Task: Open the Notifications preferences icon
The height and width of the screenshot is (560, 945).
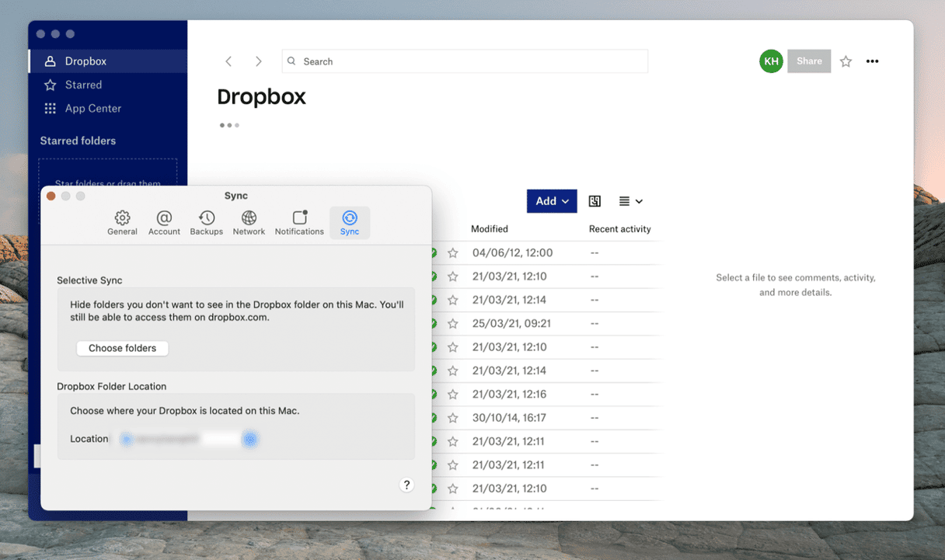Action: pos(299,222)
